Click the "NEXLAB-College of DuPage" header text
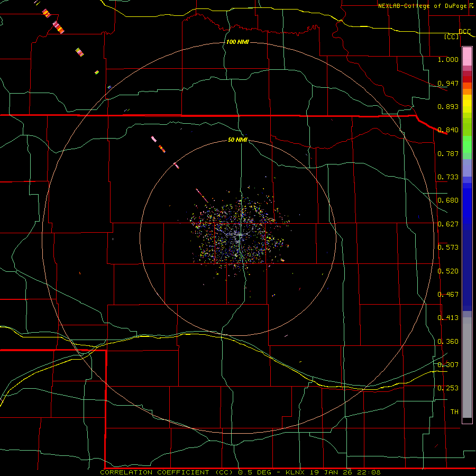476x476 pixels. (x=422, y=6)
